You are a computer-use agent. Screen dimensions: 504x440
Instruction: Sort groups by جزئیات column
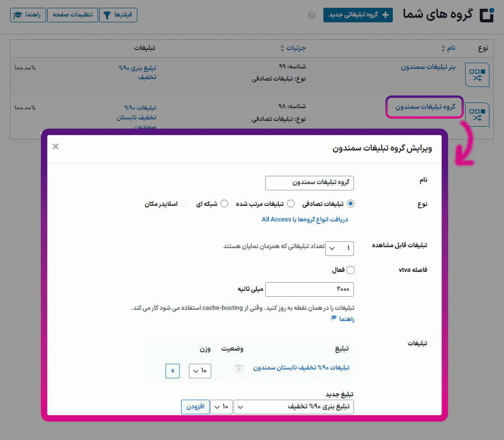[x=293, y=48]
